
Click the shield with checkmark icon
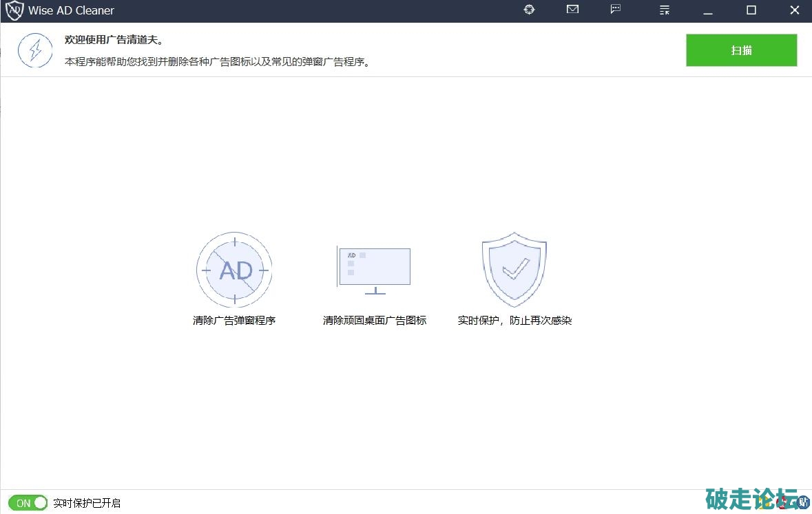[514, 269]
